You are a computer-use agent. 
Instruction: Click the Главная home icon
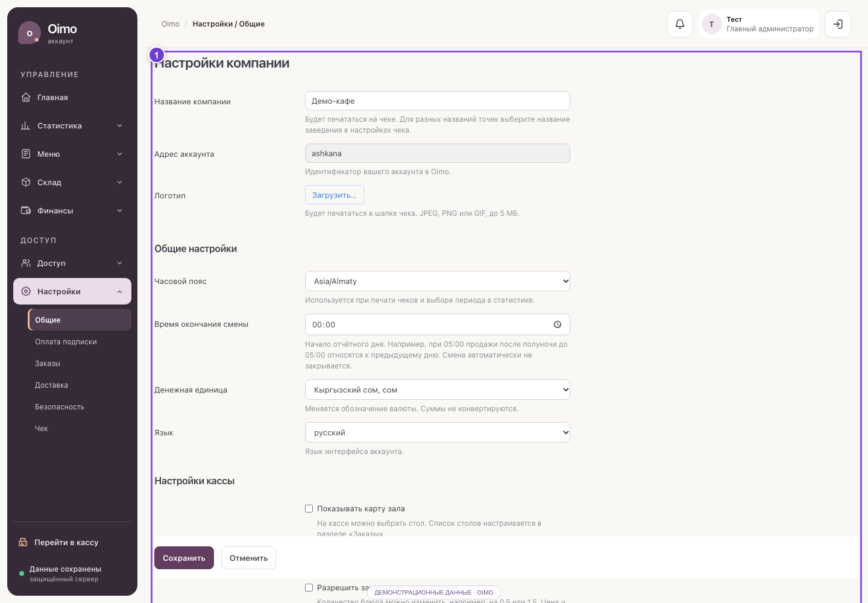26,97
